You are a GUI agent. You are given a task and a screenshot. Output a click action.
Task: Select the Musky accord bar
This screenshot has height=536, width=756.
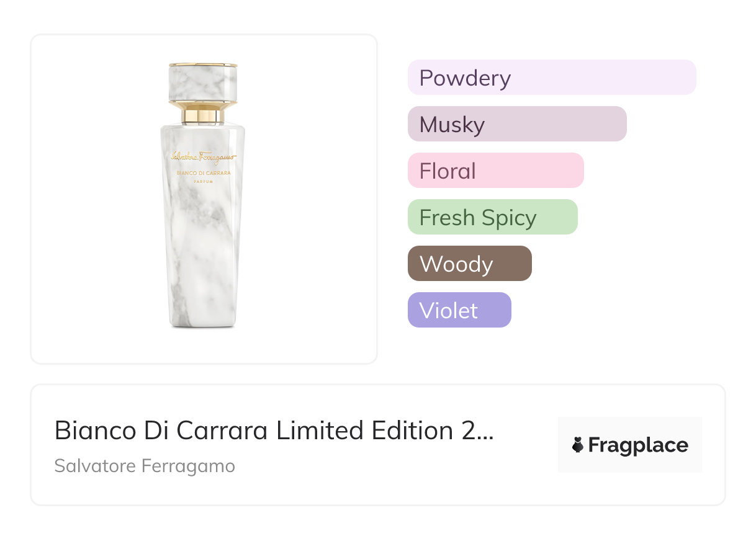coord(516,124)
